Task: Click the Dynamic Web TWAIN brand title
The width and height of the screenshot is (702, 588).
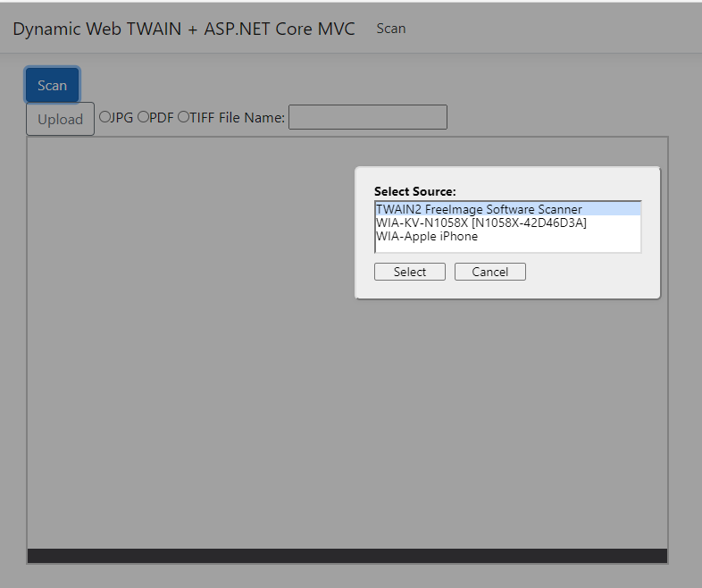Action: (183, 29)
